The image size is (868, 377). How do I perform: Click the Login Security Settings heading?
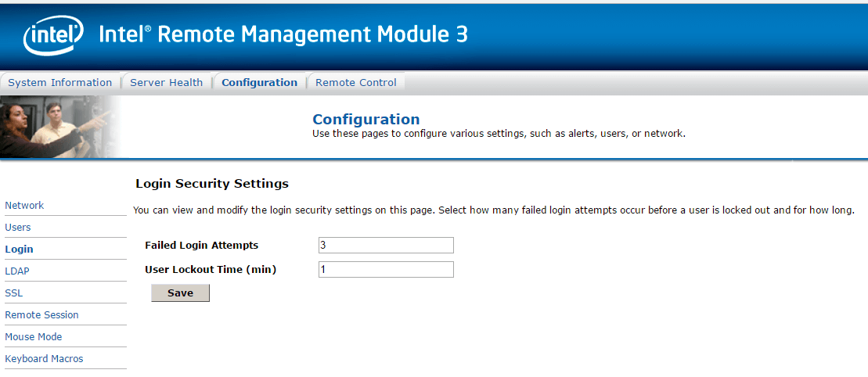tap(212, 184)
